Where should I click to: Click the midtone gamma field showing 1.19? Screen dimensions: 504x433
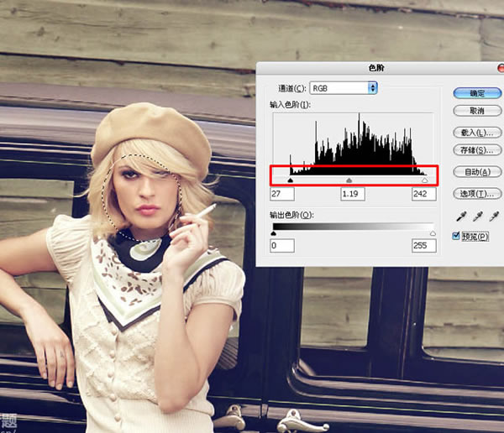[x=353, y=194]
